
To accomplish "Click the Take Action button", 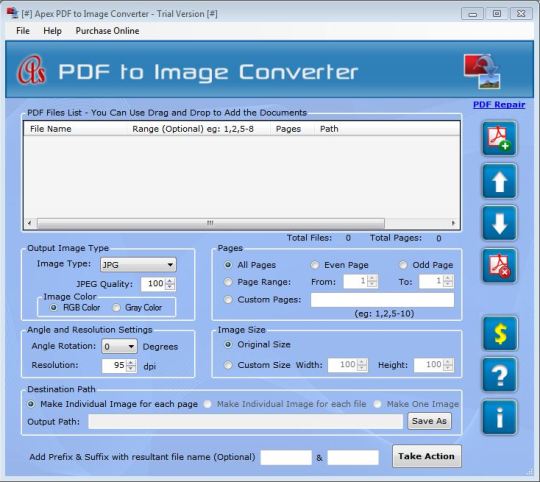I will (426, 456).
